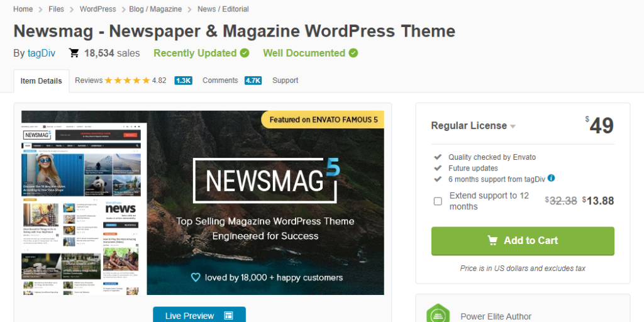The width and height of the screenshot is (644, 322).
Task: Enable extend support to 12 months
Action: [x=438, y=201]
